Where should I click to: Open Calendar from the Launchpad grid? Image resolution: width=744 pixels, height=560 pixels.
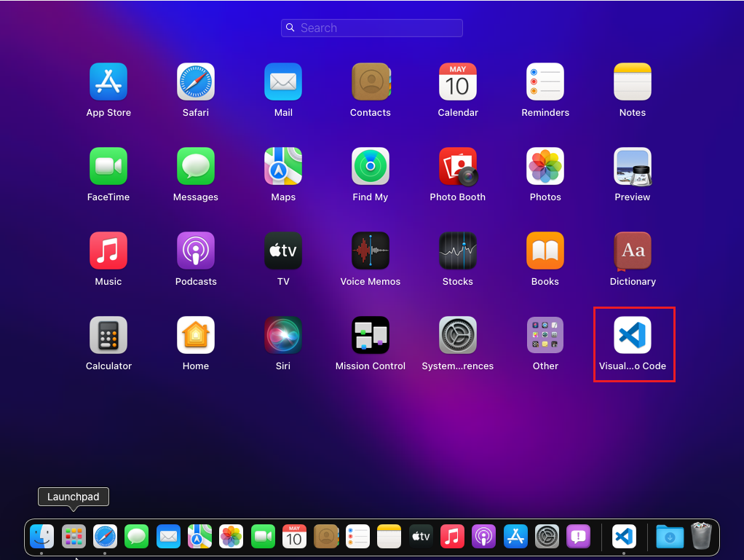click(457, 82)
